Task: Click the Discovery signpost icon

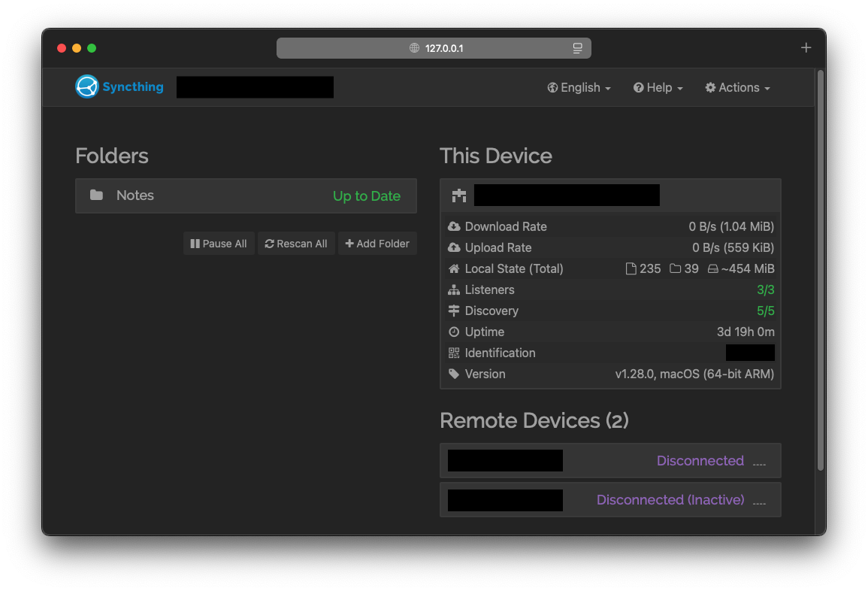Action: click(x=454, y=311)
